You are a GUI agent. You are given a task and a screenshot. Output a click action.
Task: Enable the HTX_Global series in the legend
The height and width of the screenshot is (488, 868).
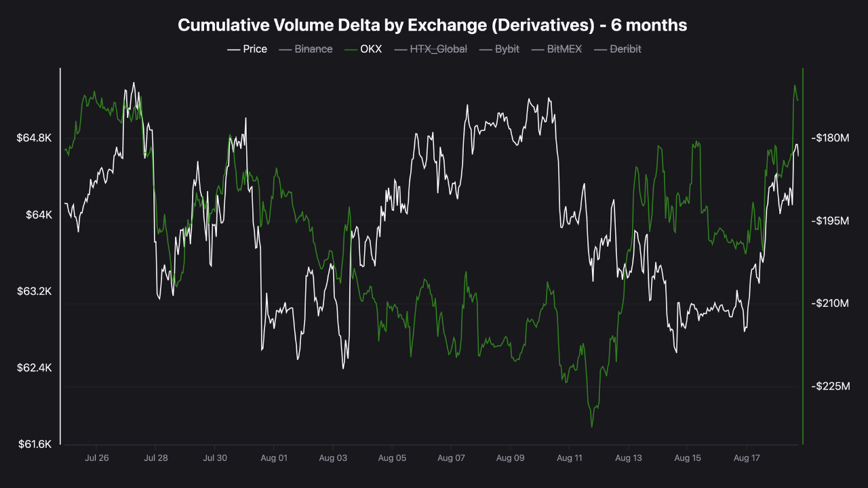pos(430,49)
